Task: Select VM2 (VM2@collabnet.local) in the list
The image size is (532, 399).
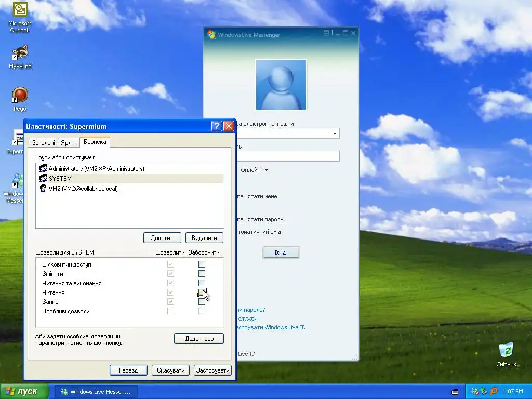Action: pyautogui.click(x=130, y=188)
